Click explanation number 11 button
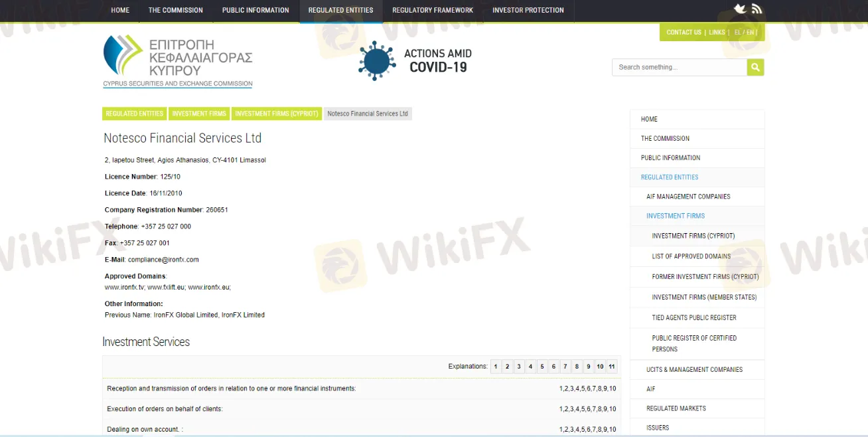 click(x=612, y=367)
